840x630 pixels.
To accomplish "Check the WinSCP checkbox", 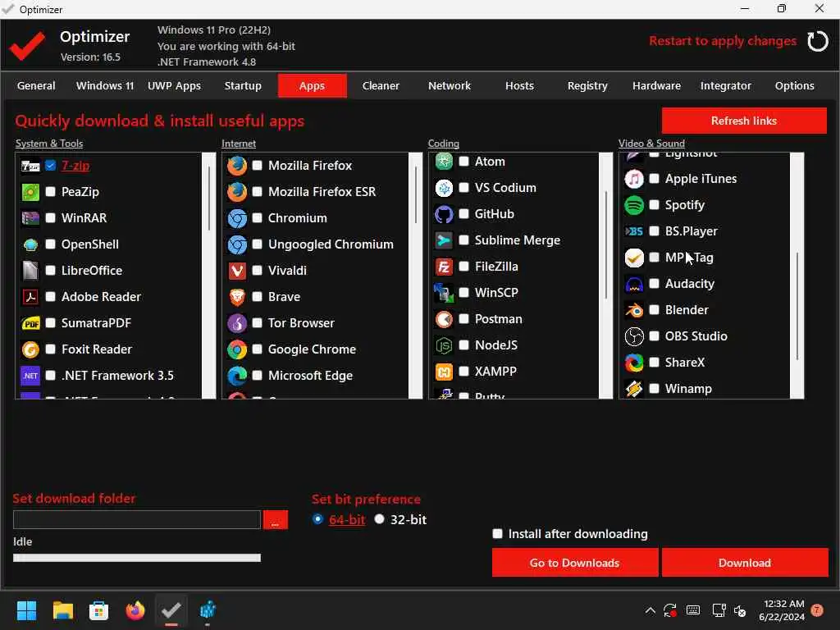I will [464, 293].
